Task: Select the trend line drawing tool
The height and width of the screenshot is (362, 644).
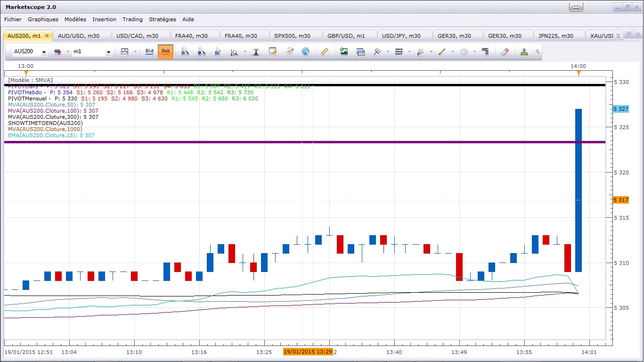Action: click(442, 52)
